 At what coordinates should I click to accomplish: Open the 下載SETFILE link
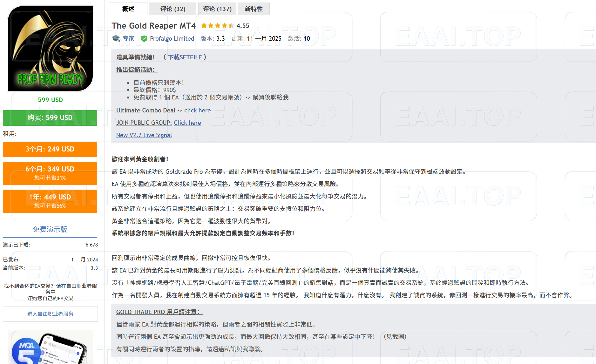[x=185, y=57]
